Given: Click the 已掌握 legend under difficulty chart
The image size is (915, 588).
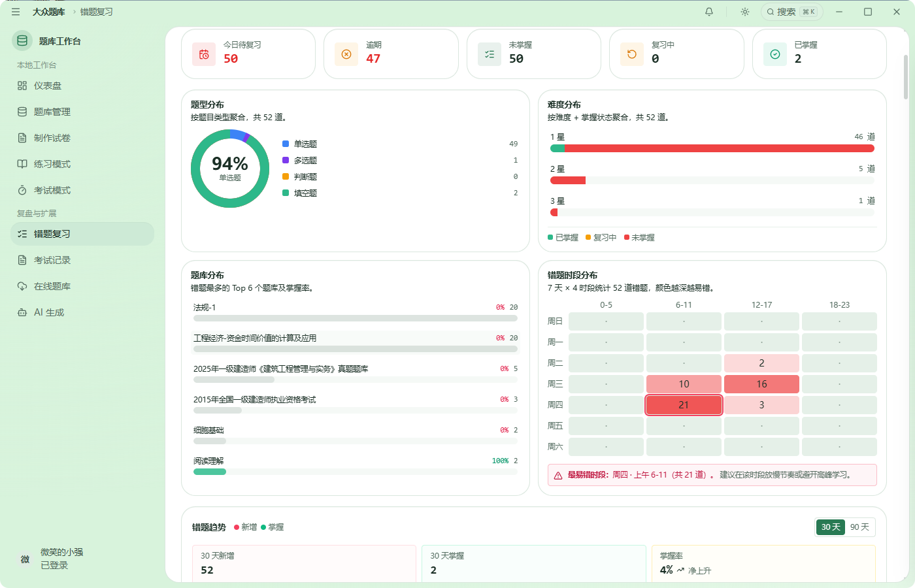Looking at the screenshot, I should pyautogui.click(x=563, y=238).
